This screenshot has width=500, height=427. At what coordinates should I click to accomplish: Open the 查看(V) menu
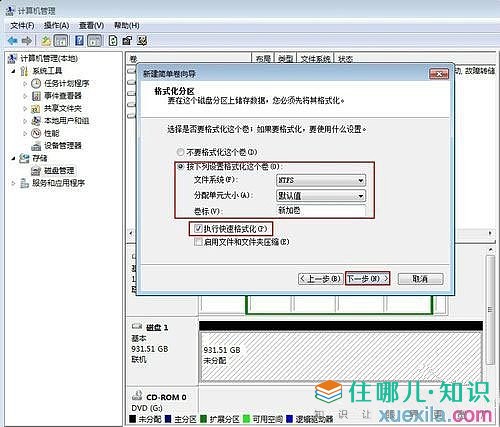[x=91, y=25]
